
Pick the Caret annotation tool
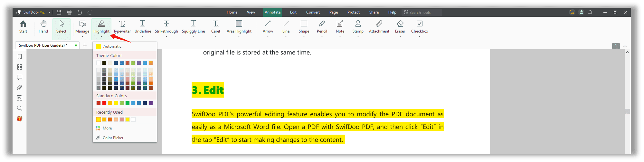click(x=216, y=27)
